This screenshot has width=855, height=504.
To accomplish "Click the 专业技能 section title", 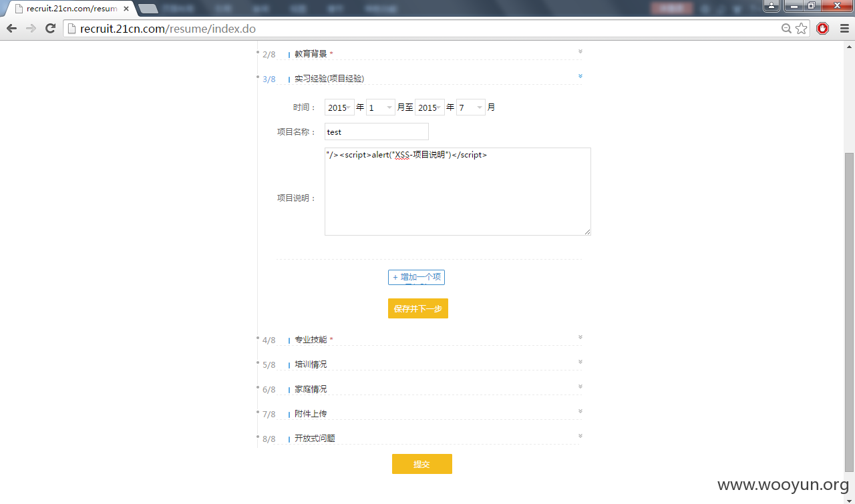I will 311,340.
